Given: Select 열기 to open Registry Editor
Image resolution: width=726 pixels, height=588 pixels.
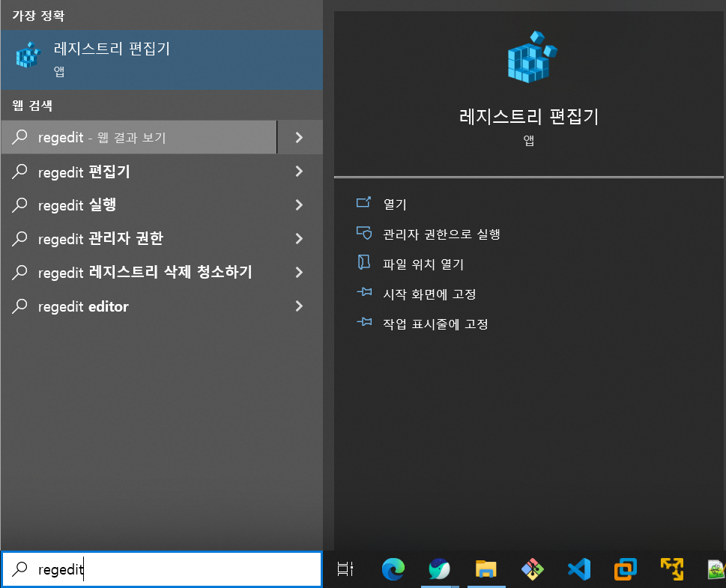Looking at the screenshot, I should click(x=395, y=204).
